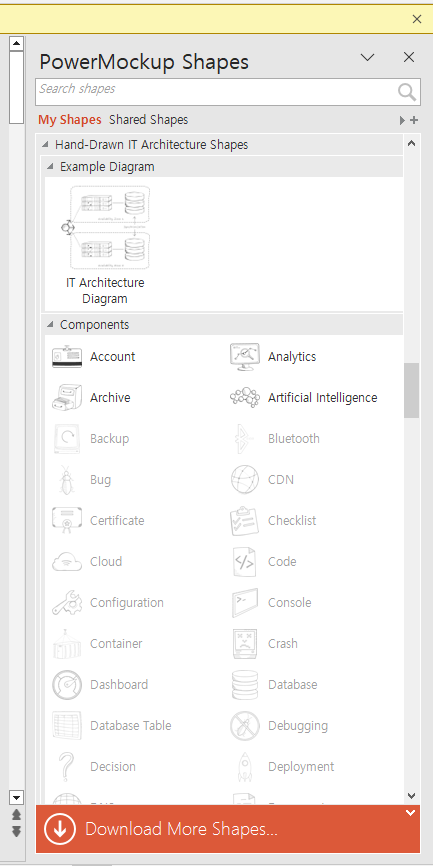Choose the Cloud shape icon
Viewport: 433px width, 866px height.
tap(67, 562)
